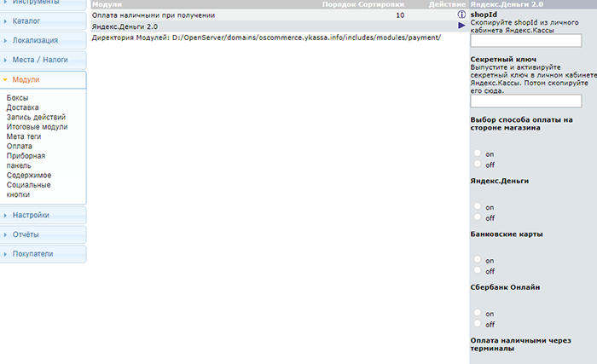Viewport: 597px width, 364px height.
Task: Select 'off' radio under Яндекс.Деньги
Action: coord(478,217)
